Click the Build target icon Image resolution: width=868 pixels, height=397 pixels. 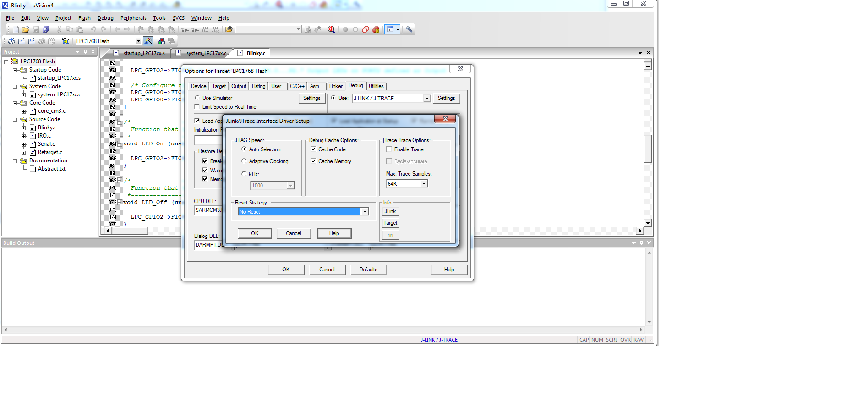pos(22,41)
